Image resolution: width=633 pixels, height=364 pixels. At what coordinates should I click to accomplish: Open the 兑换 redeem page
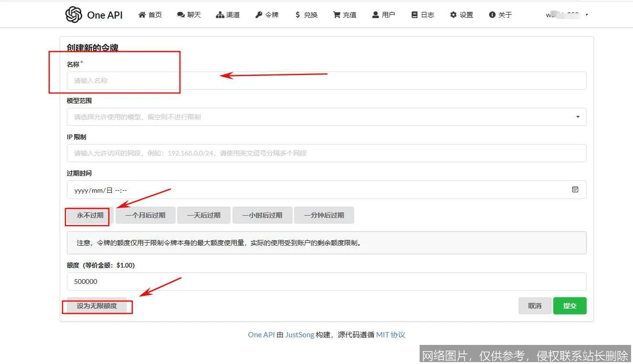pyautogui.click(x=306, y=14)
